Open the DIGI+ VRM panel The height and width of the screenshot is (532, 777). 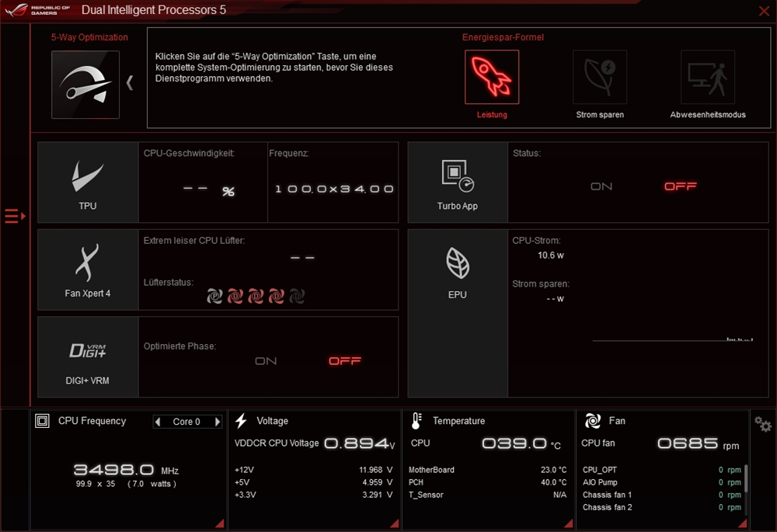(x=88, y=357)
